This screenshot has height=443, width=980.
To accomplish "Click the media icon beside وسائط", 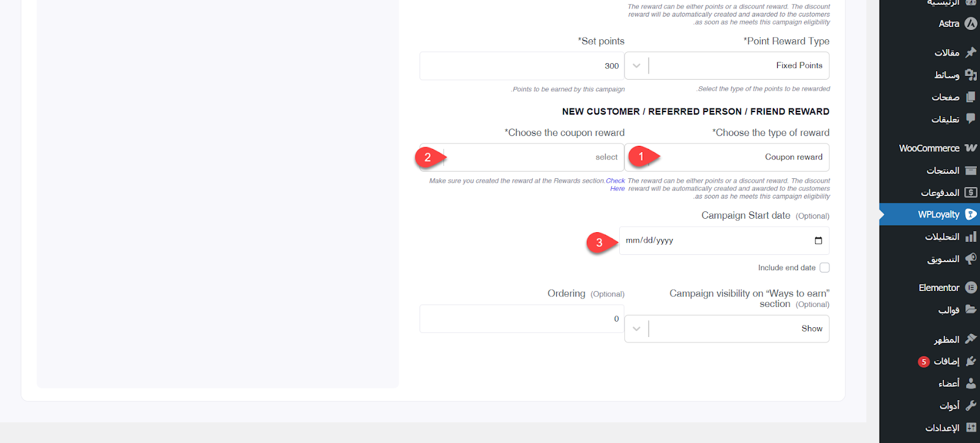I will pyautogui.click(x=971, y=74).
